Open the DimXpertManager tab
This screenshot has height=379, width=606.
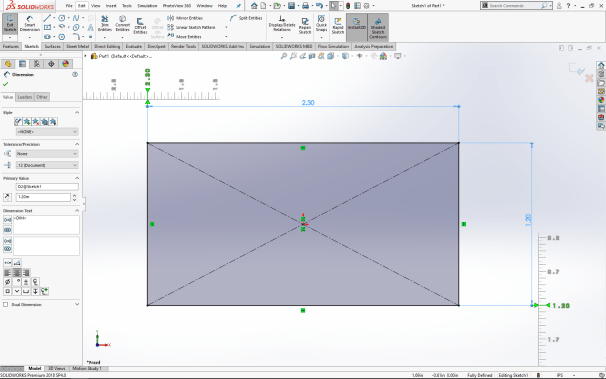(x=51, y=64)
